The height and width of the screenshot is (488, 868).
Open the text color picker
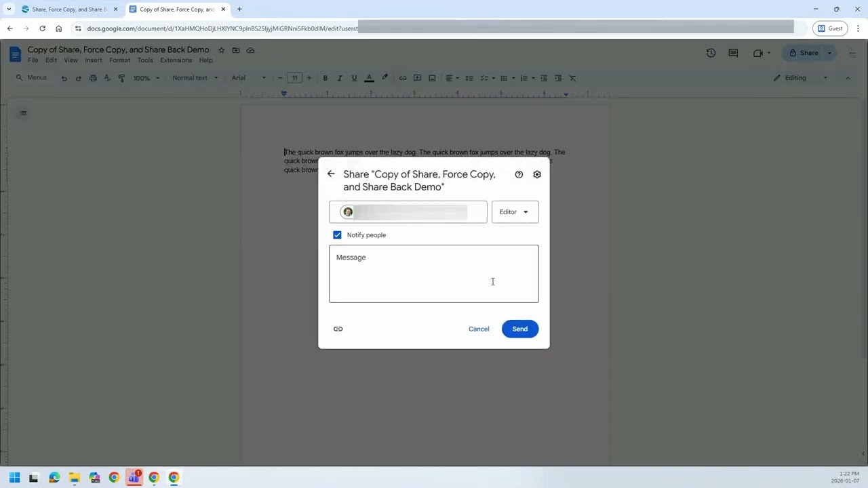tap(370, 78)
